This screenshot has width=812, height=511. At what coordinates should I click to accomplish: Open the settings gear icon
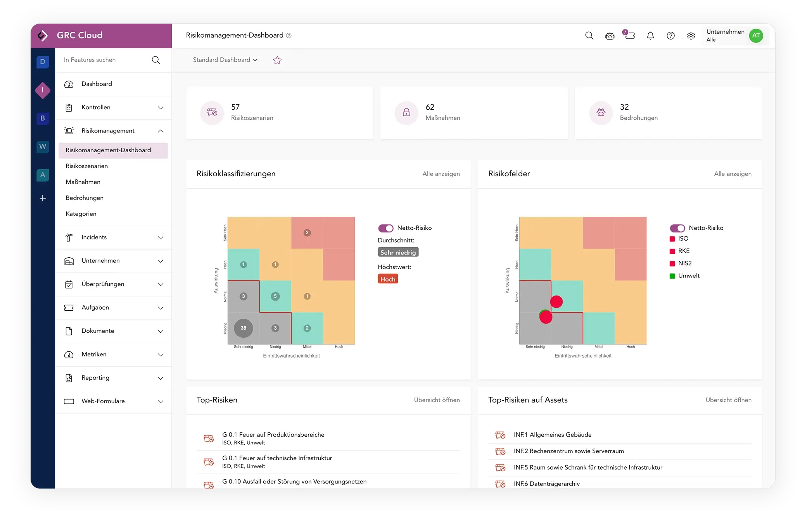click(691, 36)
